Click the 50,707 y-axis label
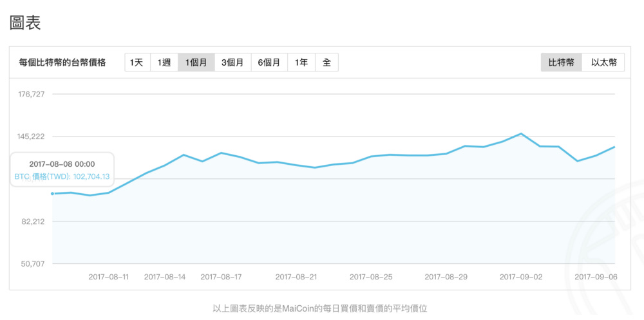644x320 pixels. [x=33, y=264]
